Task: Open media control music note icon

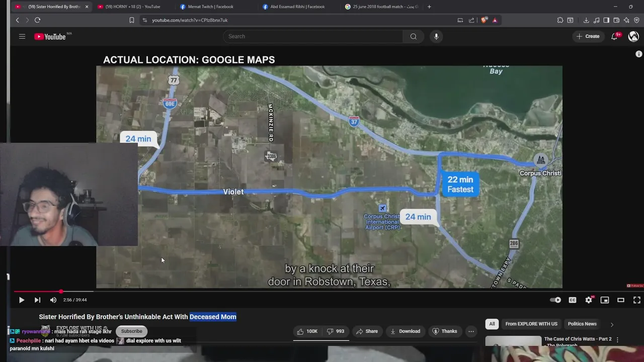Action: 596,20
